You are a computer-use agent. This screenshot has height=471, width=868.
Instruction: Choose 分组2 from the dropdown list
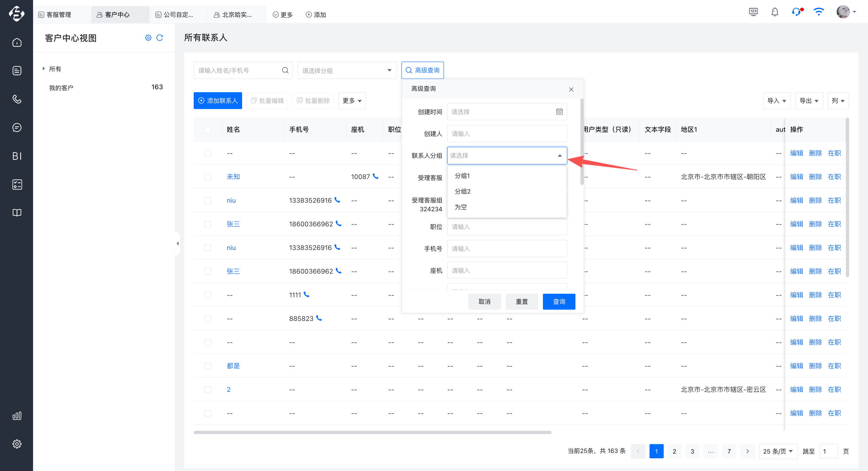click(463, 191)
